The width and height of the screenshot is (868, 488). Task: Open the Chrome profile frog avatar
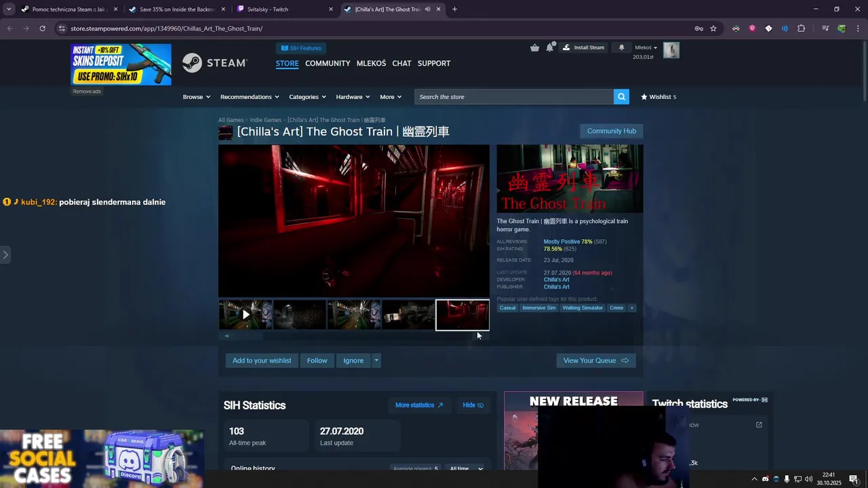click(x=842, y=28)
